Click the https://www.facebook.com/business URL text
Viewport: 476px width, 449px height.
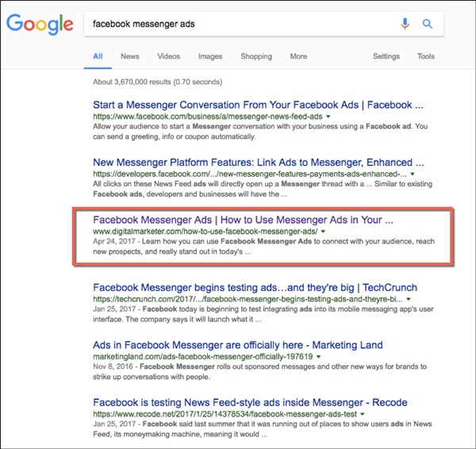[208, 117]
